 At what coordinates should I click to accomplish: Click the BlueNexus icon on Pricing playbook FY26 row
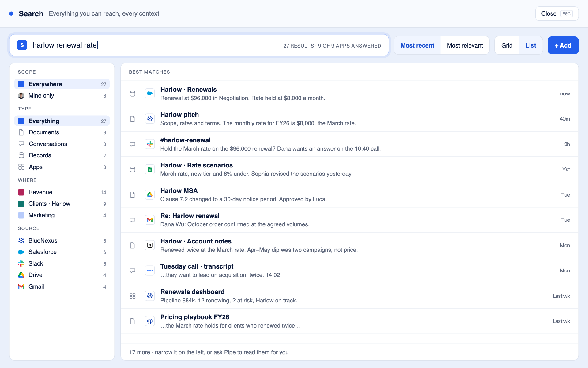pyautogui.click(x=150, y=321)
